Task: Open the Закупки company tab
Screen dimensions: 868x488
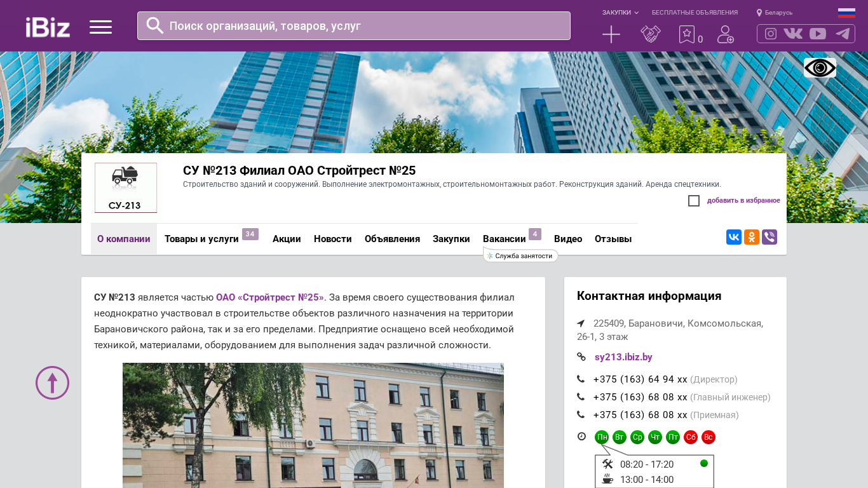Action: coord(451,239)
